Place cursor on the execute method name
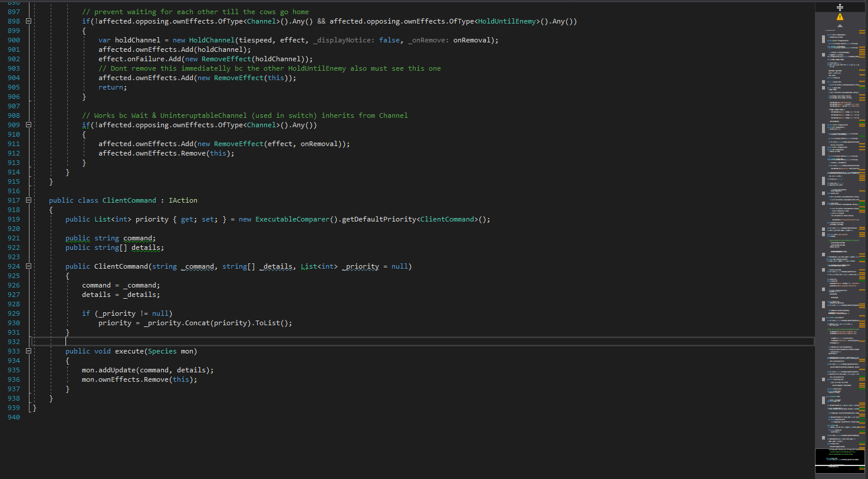The height and width of the screenshot is (479, 868). tap(129, 351)
